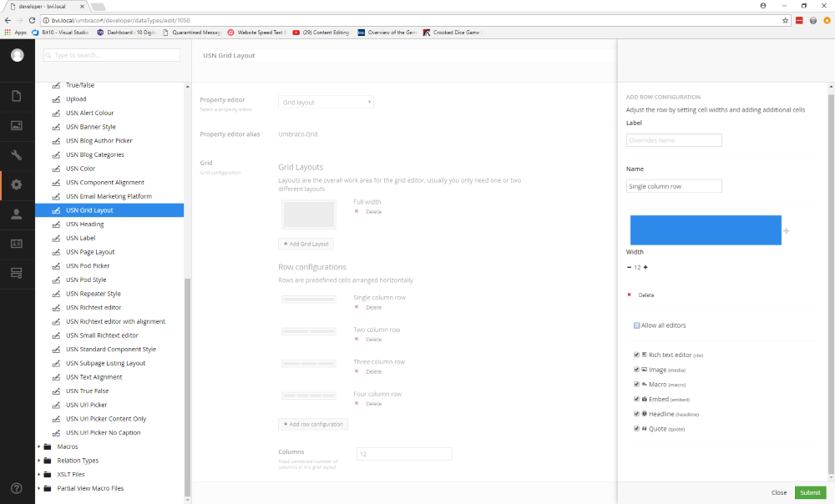Click the Single column row preview thumbnail
Screen dimensions: 835x504
(x=309, y=300)
